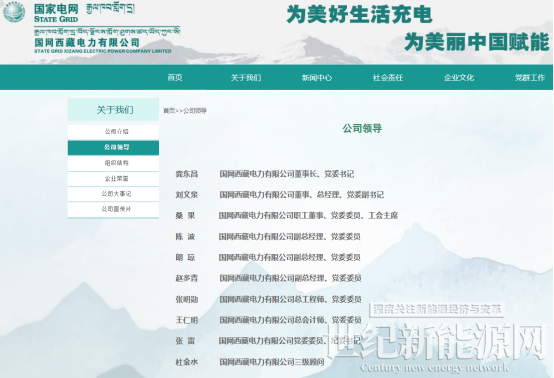
Task: Go to the 新闻中心 navigation tab
Action: pos(317,77)
